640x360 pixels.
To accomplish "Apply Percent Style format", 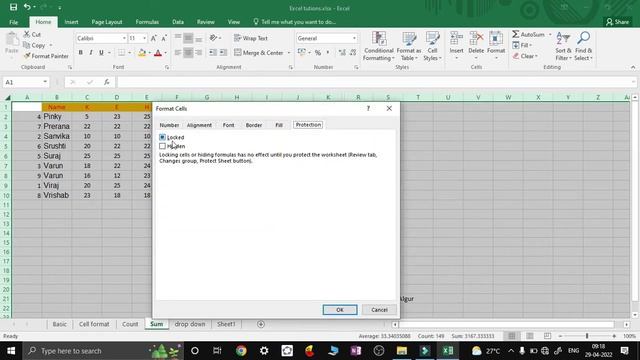I will [318, 53].
